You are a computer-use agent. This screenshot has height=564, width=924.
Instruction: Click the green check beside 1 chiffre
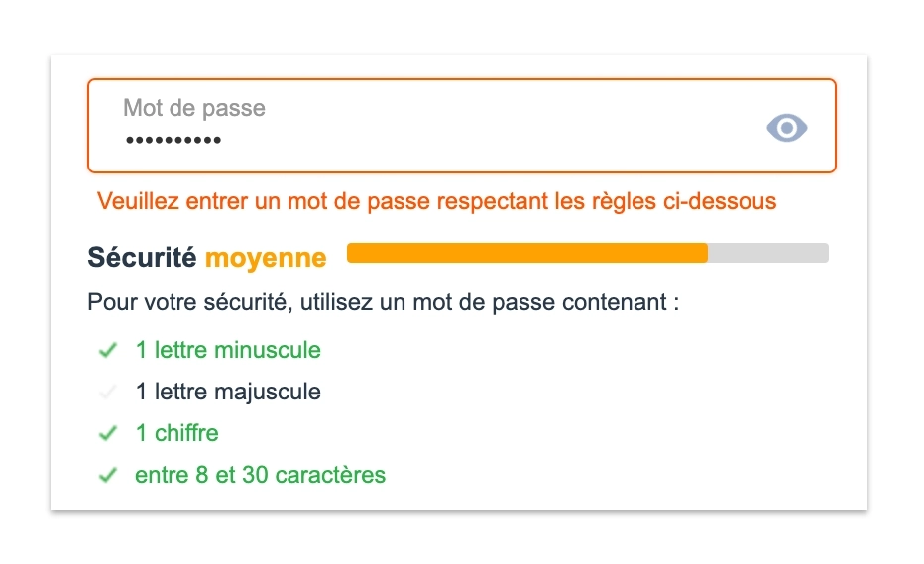[x=108, y=434]
